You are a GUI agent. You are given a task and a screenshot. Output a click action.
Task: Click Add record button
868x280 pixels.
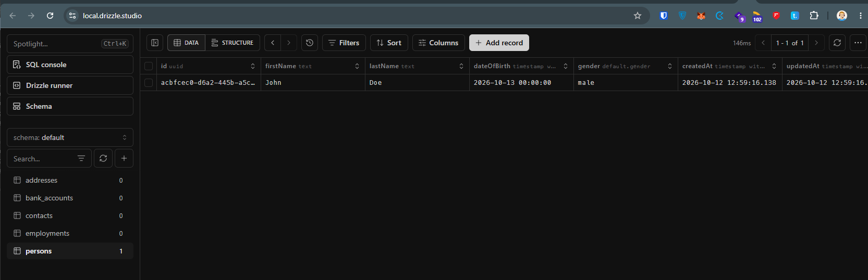coord(499,43)
